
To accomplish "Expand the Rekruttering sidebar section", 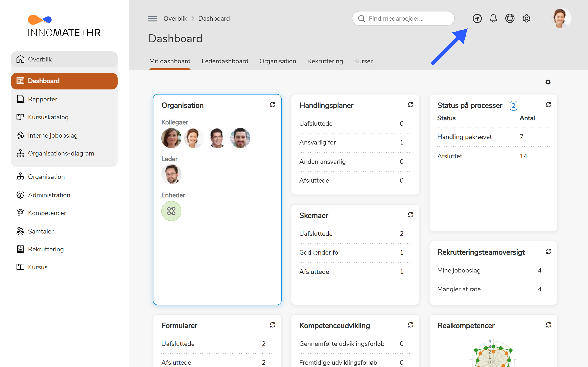I will [x=64, y=249].
